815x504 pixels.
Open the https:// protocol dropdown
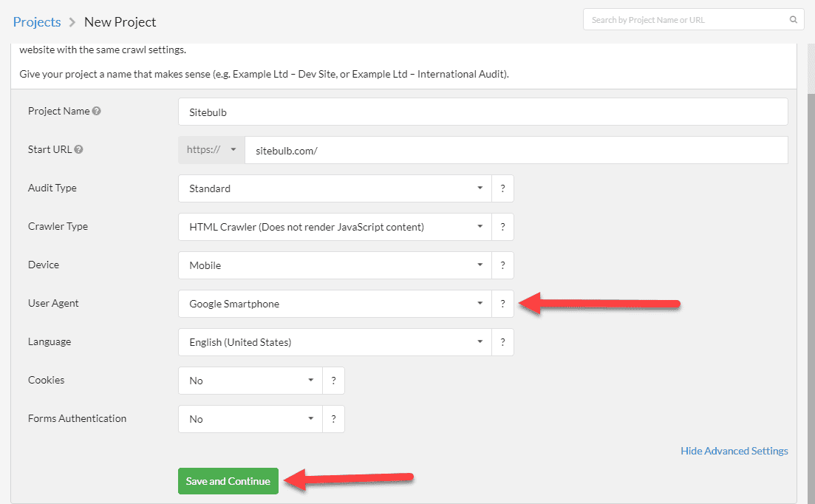(x=211, y=150)
